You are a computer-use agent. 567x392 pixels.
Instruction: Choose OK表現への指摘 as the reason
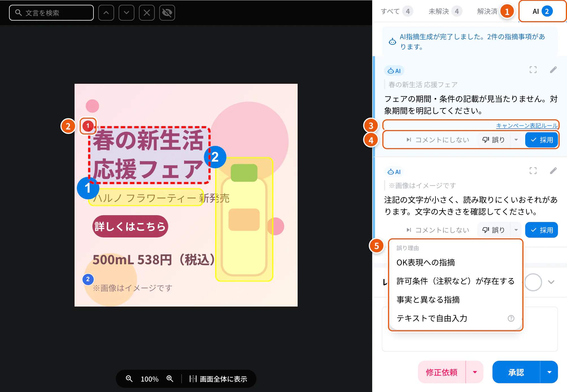click(456, 263)
